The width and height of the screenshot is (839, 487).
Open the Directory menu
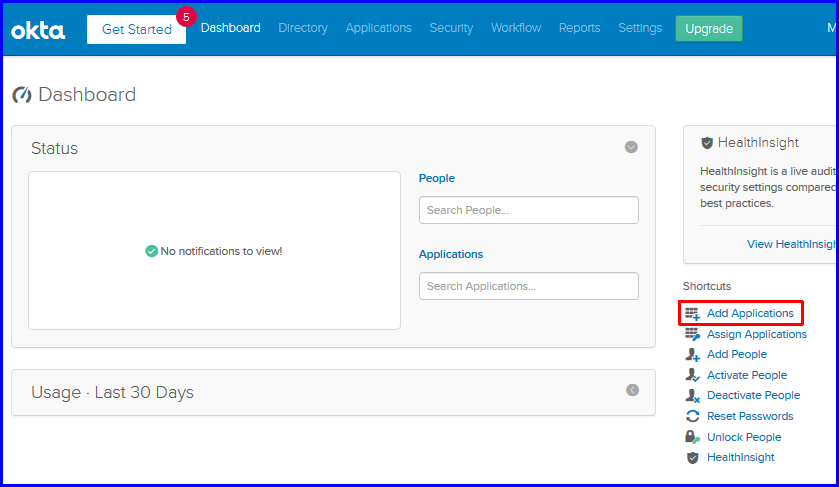(303, 28)
